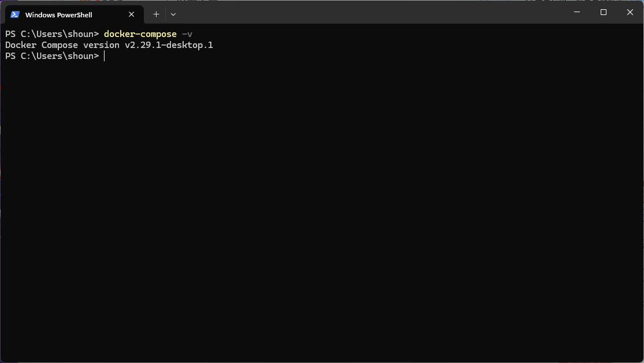Focus the terminal viewport below the prompt

tap(318, 173)
